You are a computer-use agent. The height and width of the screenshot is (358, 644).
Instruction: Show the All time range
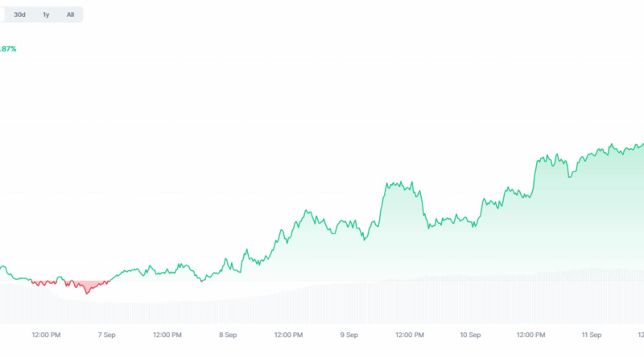70,14
